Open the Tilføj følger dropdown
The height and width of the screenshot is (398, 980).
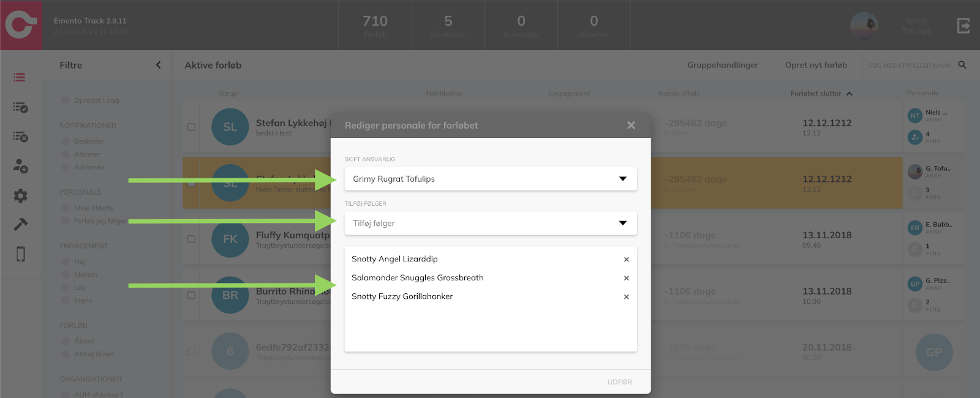pyautogui.click(x=491, y=223)
